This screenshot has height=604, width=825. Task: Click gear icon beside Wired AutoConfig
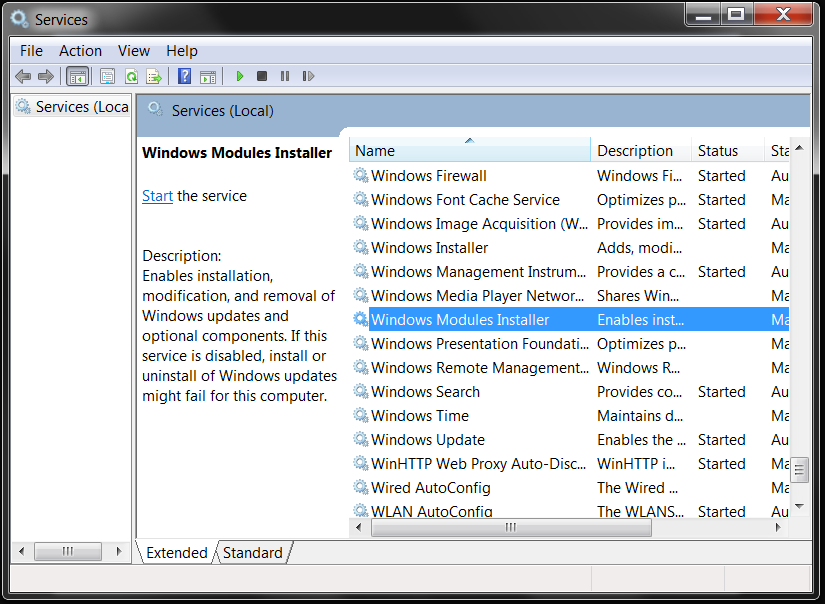pyautogui.click(x=360, y=487)
